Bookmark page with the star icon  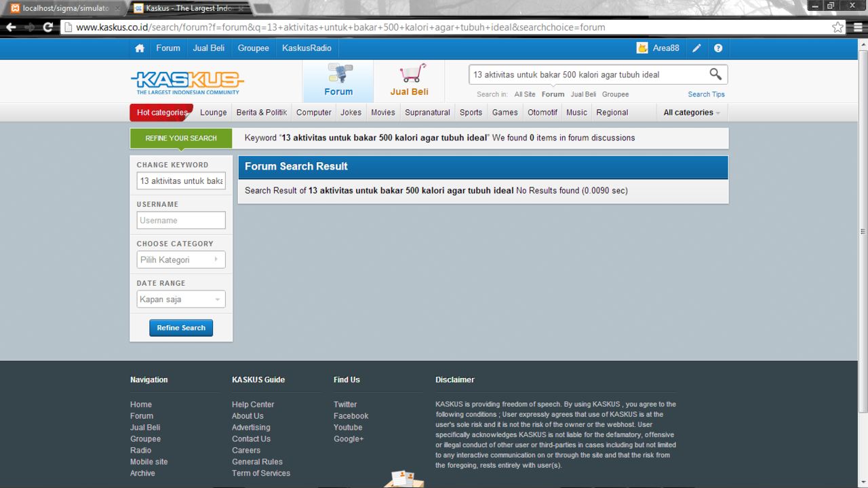pyautogui.click(x=838, y=27)
